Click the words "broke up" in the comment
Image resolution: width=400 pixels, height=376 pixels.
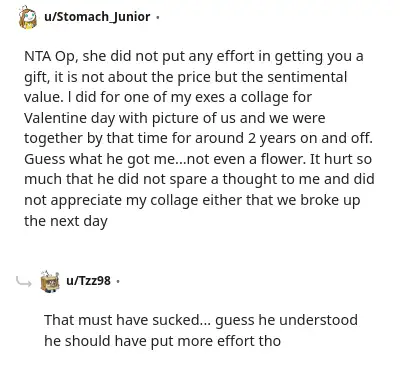330,200
